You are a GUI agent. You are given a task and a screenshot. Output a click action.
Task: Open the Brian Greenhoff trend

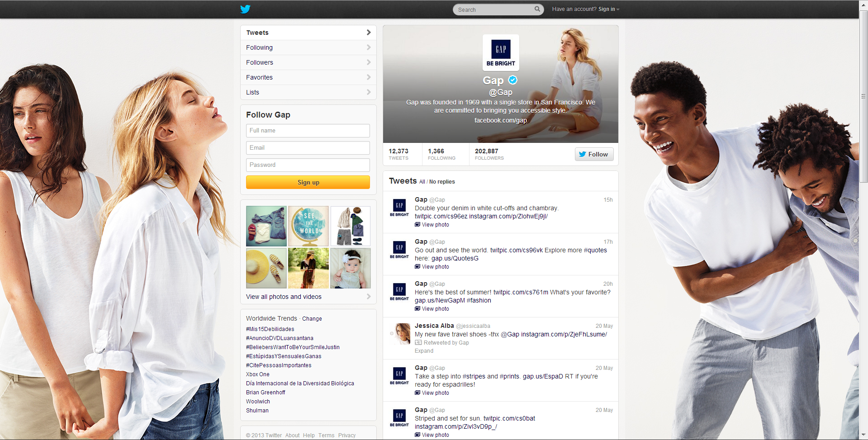pos(266,393)
